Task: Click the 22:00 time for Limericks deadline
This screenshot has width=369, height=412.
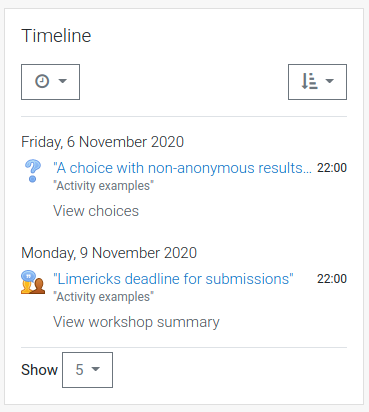Action: (x=332, y=279)
